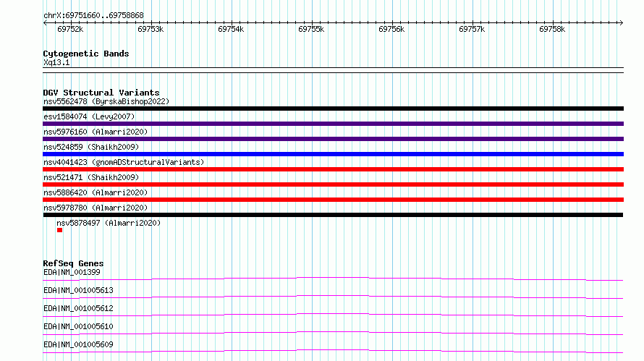Click the 69757k ruler label
Viewport: 644px width, 361px height.
click(472, 29)
